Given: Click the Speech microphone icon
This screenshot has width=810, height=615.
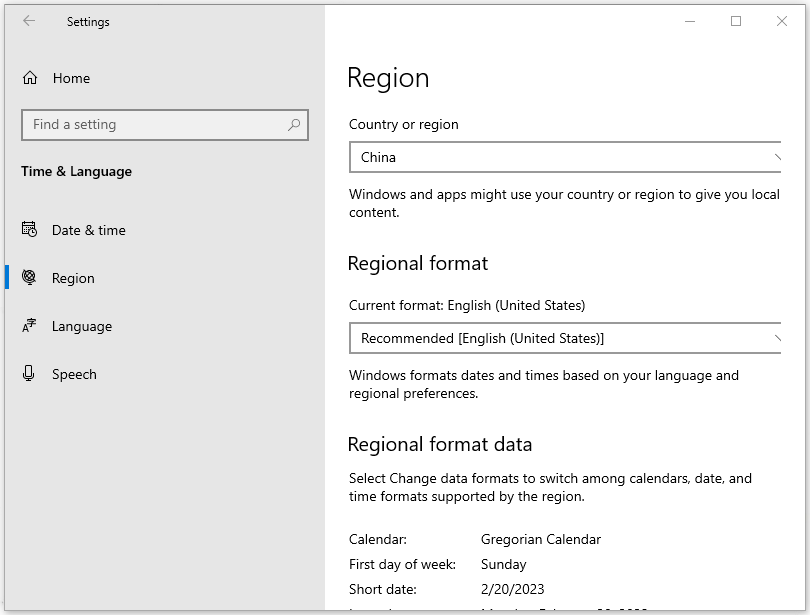Looking at the screenshot, I should 29,373.
